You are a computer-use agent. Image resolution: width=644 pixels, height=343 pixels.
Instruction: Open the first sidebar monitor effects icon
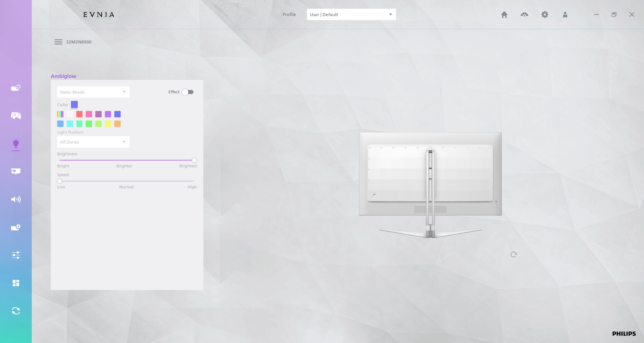16,88
